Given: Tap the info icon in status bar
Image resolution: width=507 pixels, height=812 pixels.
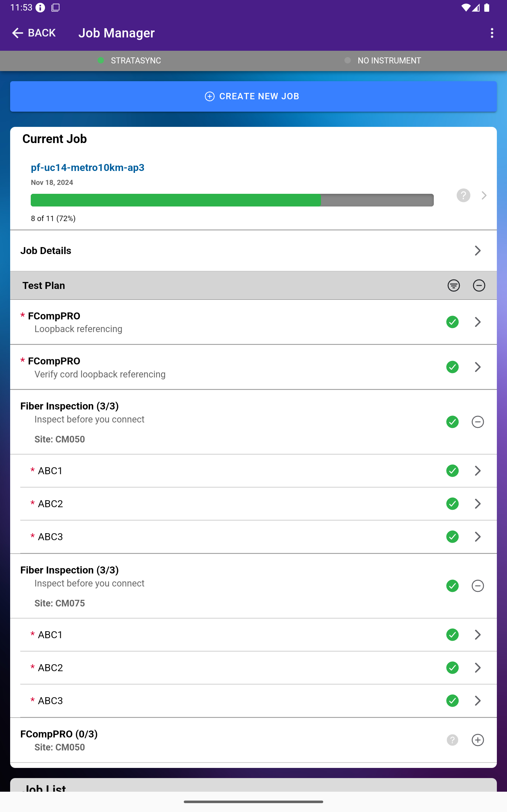Looking at the screenshot, I should (x=40, y=8).
